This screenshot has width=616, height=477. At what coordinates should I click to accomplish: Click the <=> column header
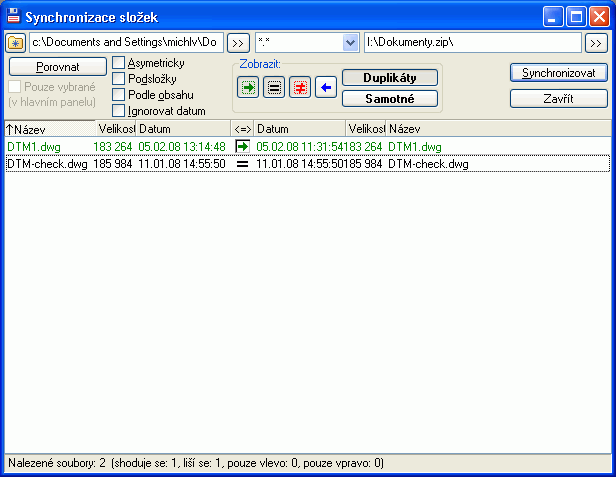point(242,129)
